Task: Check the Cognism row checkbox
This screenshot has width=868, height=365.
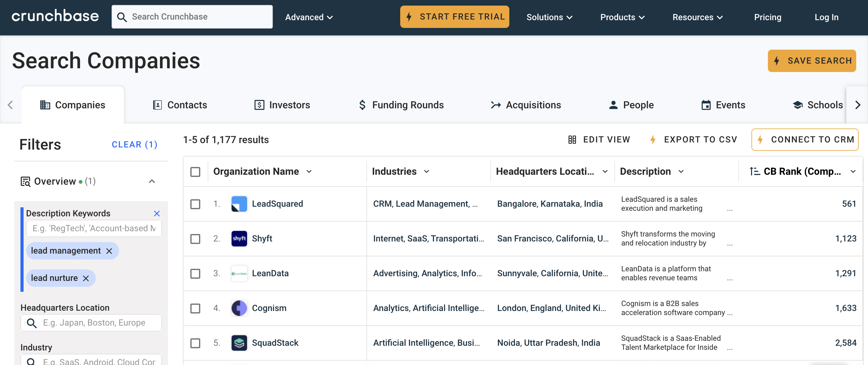Action: 195,308
